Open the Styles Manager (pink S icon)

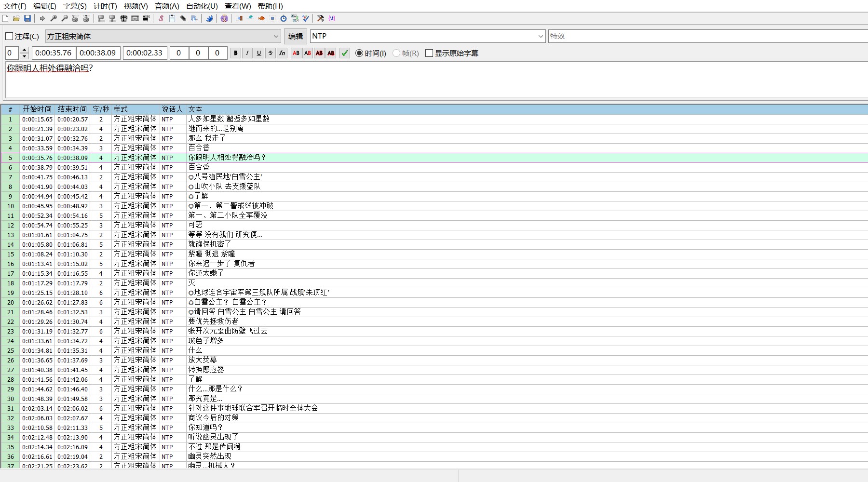(161, 18)
